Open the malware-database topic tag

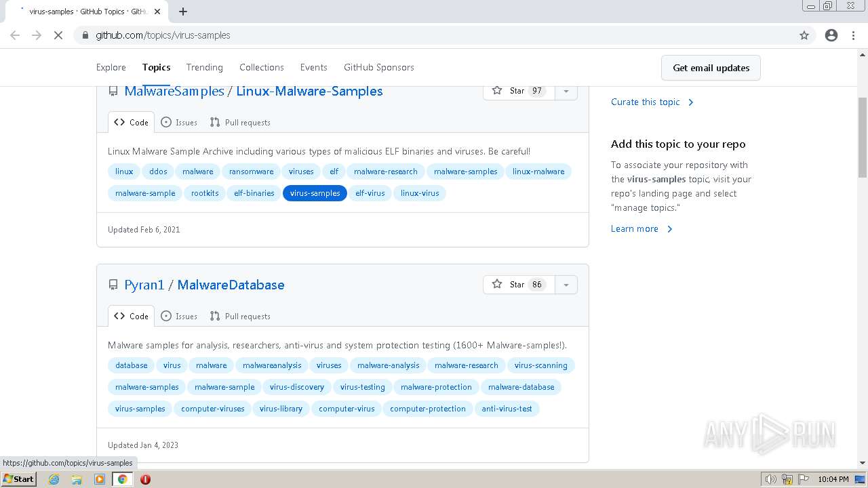521,387
